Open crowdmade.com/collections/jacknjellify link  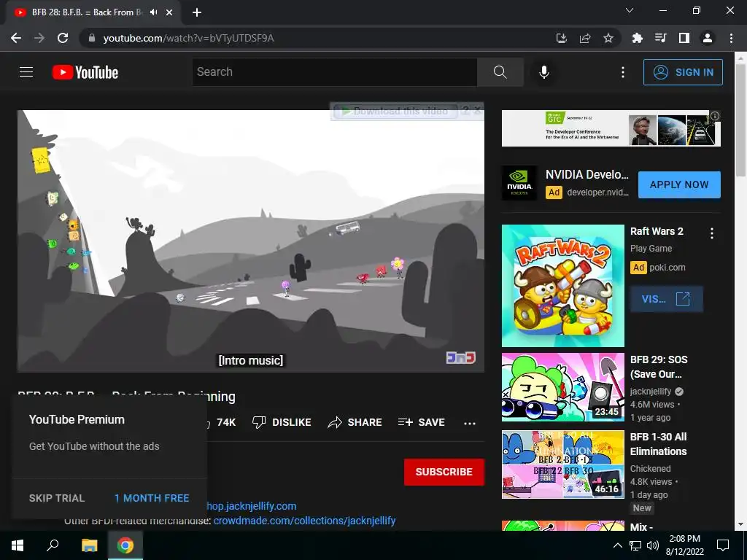[304, 521]
